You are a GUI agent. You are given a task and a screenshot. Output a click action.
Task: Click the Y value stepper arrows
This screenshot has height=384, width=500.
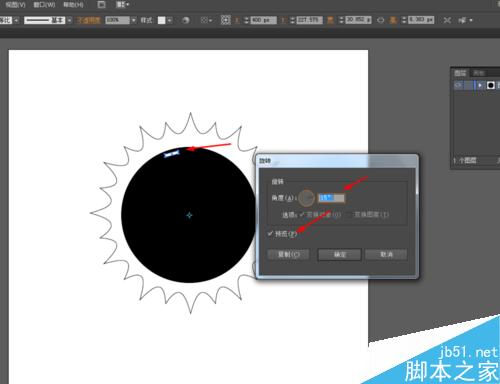coord(292,20)
